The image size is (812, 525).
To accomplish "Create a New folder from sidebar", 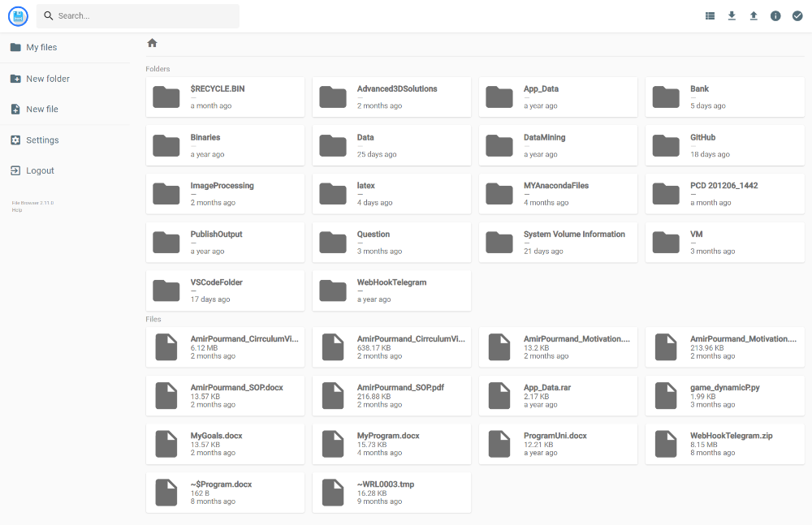I will click(x=47, y=79).
